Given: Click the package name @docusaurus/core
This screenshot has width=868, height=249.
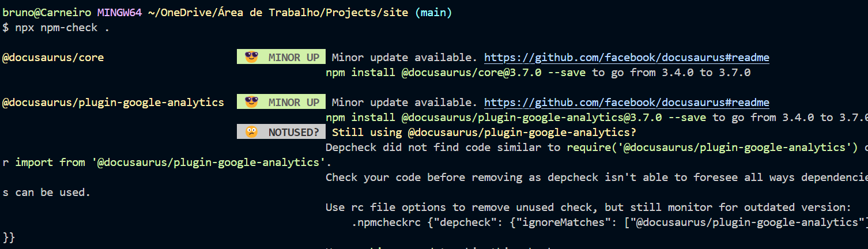Looking at the screenshot, I should (x=53, y=58).
